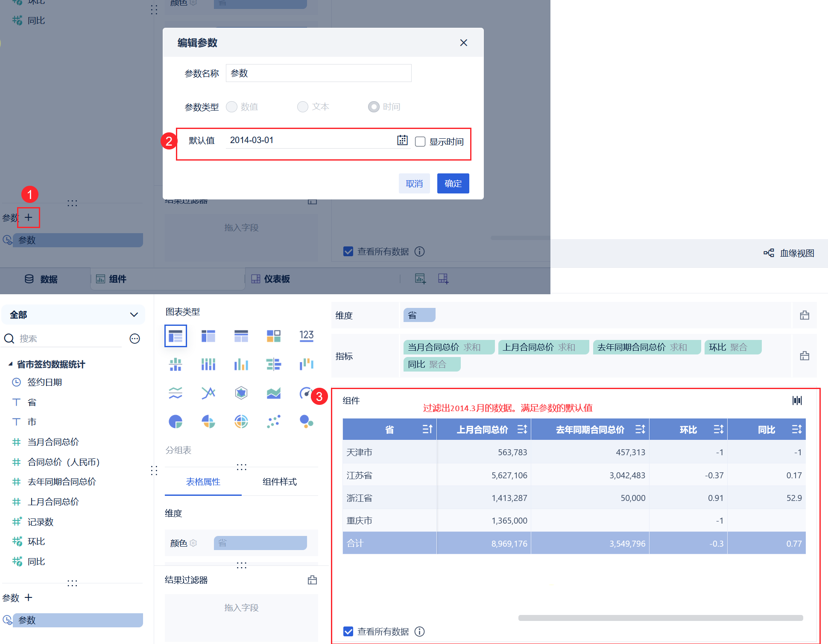The height and width of the screenshot is (644, 828).
Task: Switch to the 组件样式 tab
Action: pos(279,482)
